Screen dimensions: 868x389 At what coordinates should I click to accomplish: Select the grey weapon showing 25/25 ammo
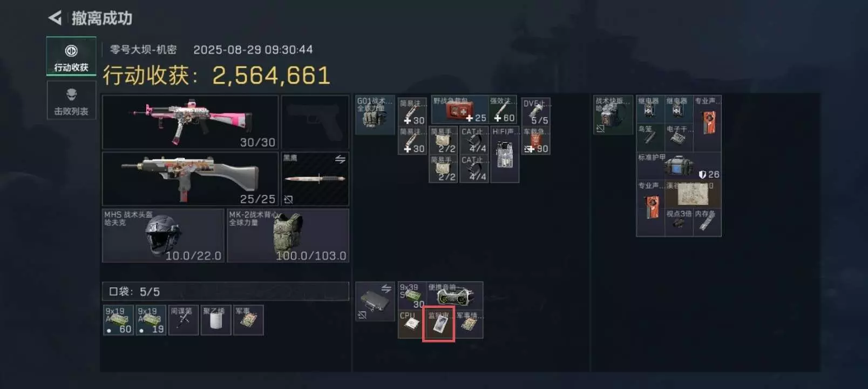190,179
